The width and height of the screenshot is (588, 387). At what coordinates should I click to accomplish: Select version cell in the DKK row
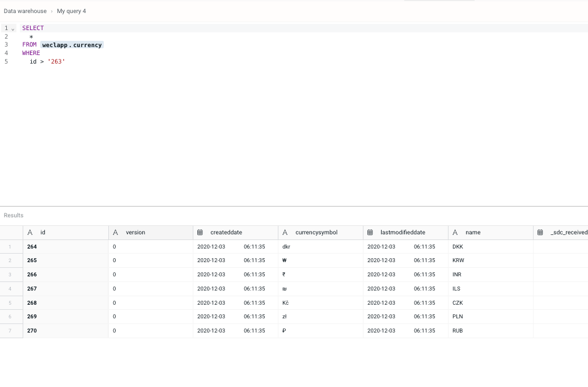pos(151,247)
